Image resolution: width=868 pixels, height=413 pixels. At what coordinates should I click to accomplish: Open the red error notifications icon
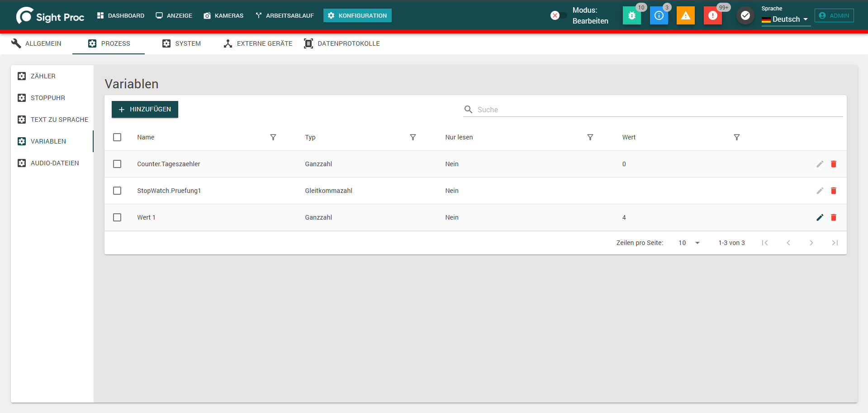(x=713, y=15)
